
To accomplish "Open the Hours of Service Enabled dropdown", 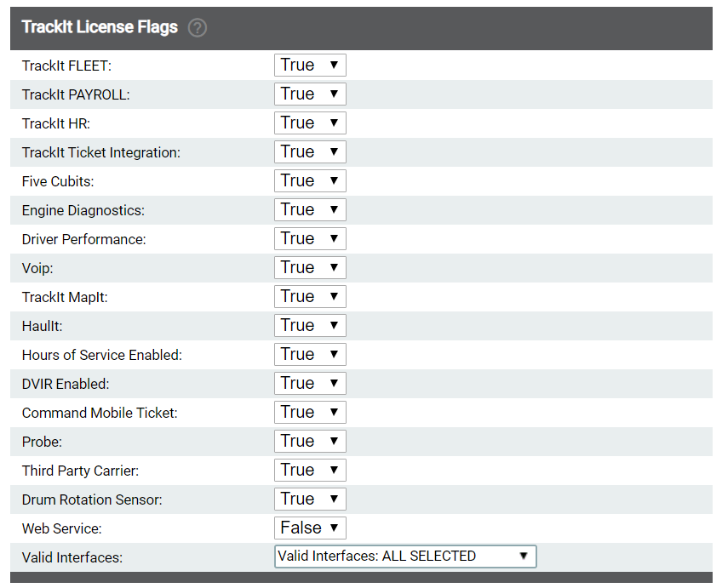I will click(x=310, y=355).
